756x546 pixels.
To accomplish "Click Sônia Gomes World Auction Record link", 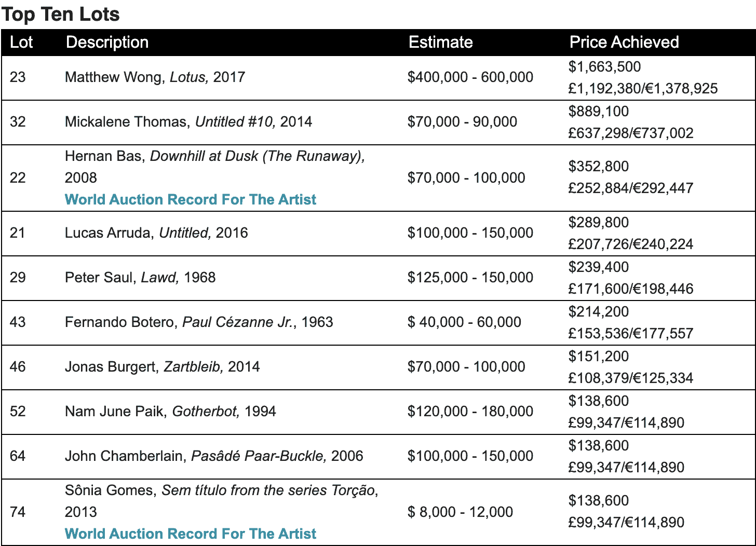I will pyautogui.click(x=190, y=534).
